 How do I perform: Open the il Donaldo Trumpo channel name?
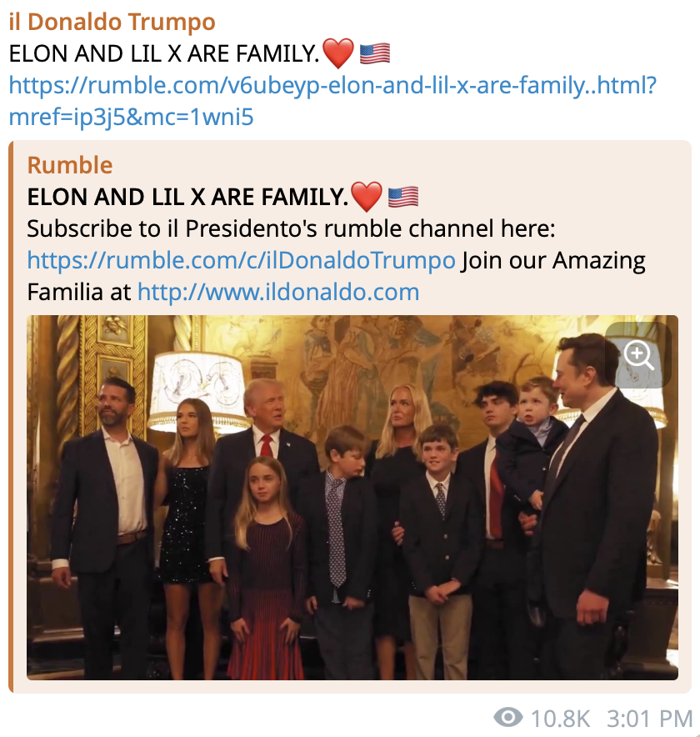coord(112,23)
